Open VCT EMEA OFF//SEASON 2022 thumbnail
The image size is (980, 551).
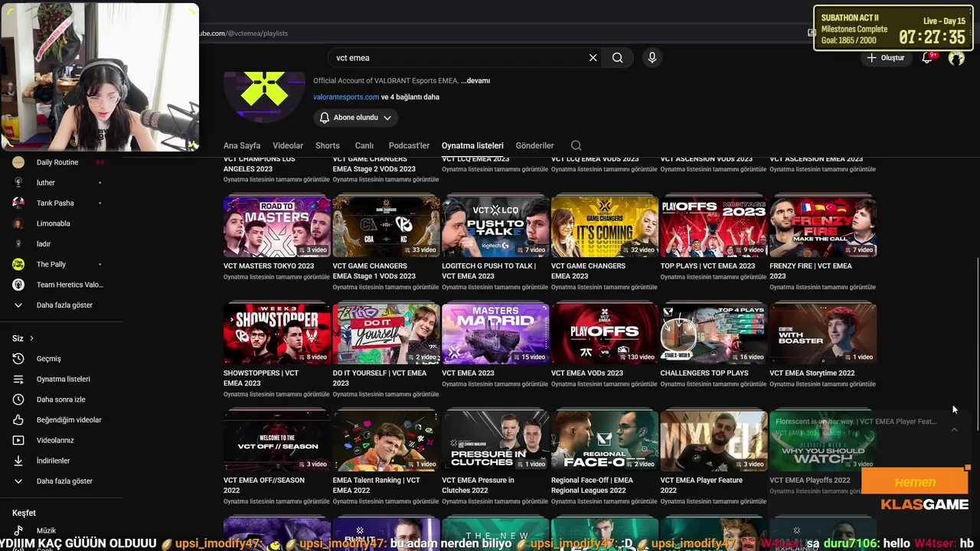pyautogui.click(x=277, y=441)
